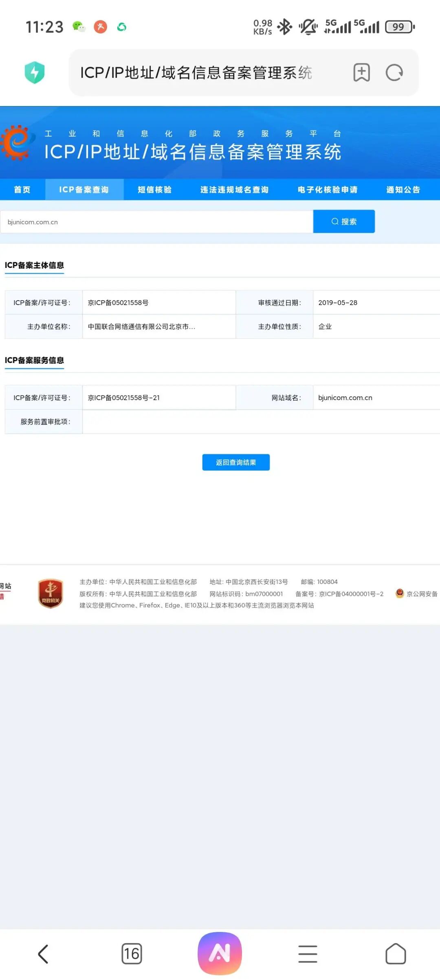Tap the green circular sync status icon
The width and height of the screenshot is (440, 980).
point(121,27)
